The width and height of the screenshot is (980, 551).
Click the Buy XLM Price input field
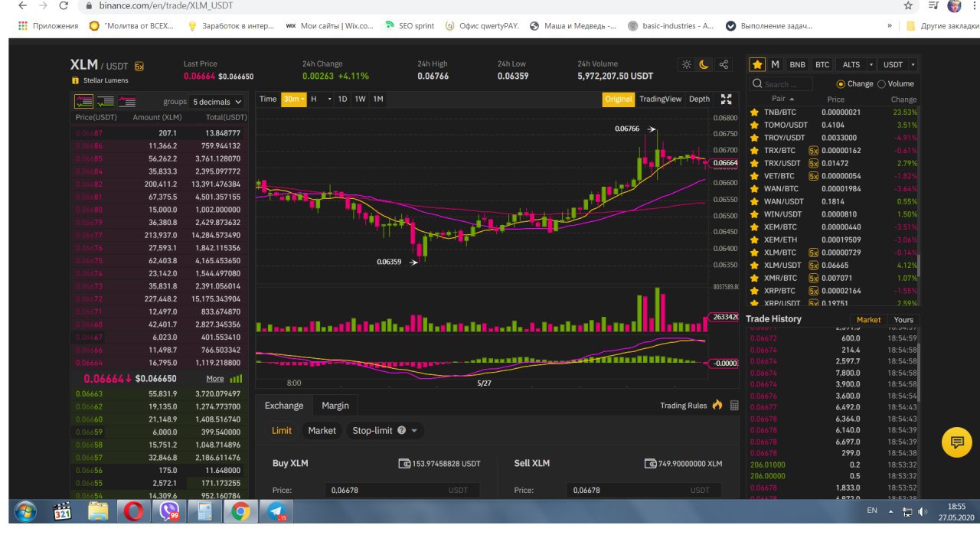401,491
